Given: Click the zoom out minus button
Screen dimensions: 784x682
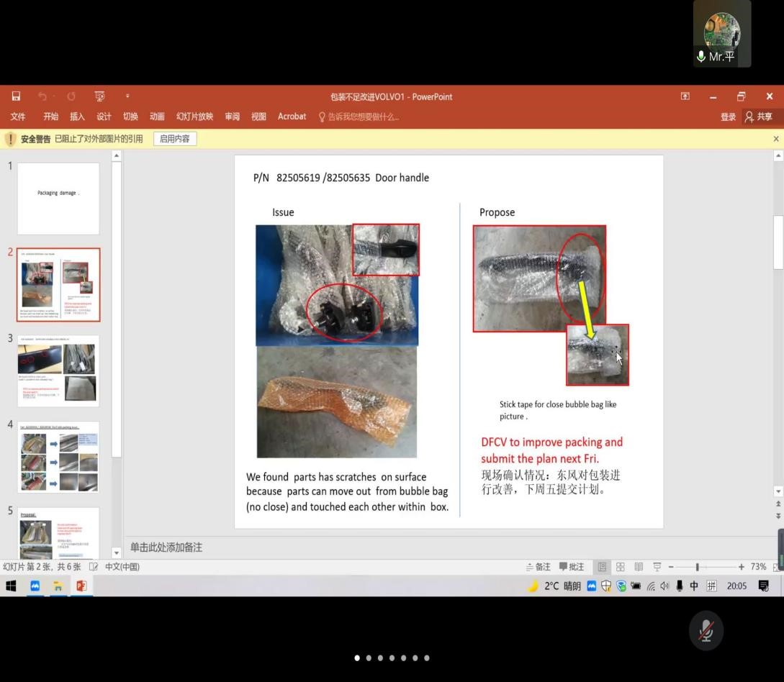Looking at the screenshot, I should [671, 567].
